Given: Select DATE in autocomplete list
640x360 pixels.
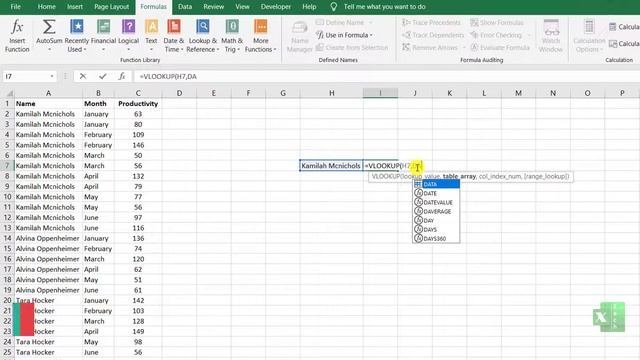Looking at the screenshot, I should pyautogui.click(x=436, y=193).
